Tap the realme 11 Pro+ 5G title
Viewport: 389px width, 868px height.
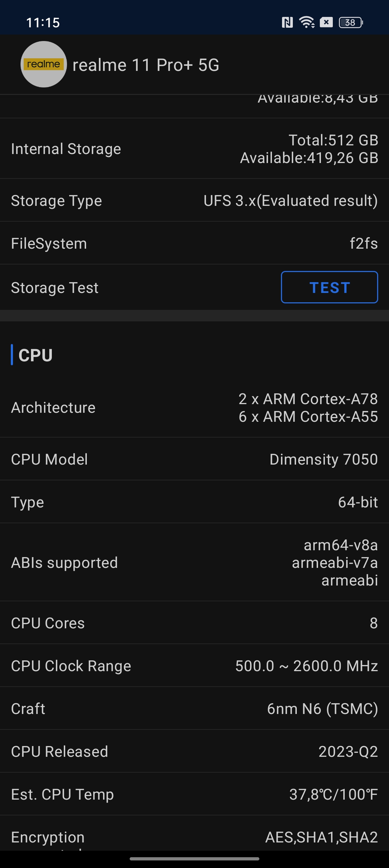[x=146, y=65]
